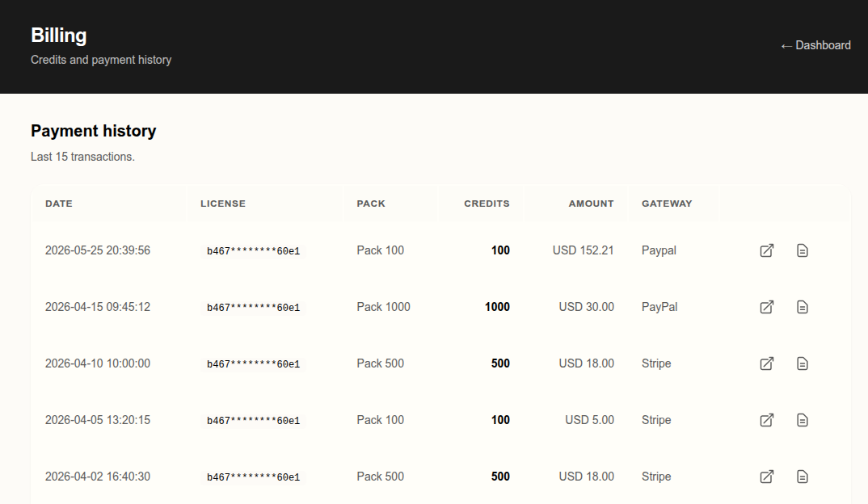This screenshot has height=504, width=868.
Task: View invoice document for 2026-04-15 transaction
Action: point(802,307)
